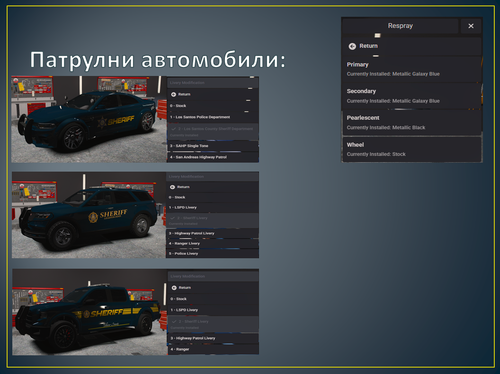
Task: Select 1 - LSPD Livery in pickup menu
Action: [213, 310]
